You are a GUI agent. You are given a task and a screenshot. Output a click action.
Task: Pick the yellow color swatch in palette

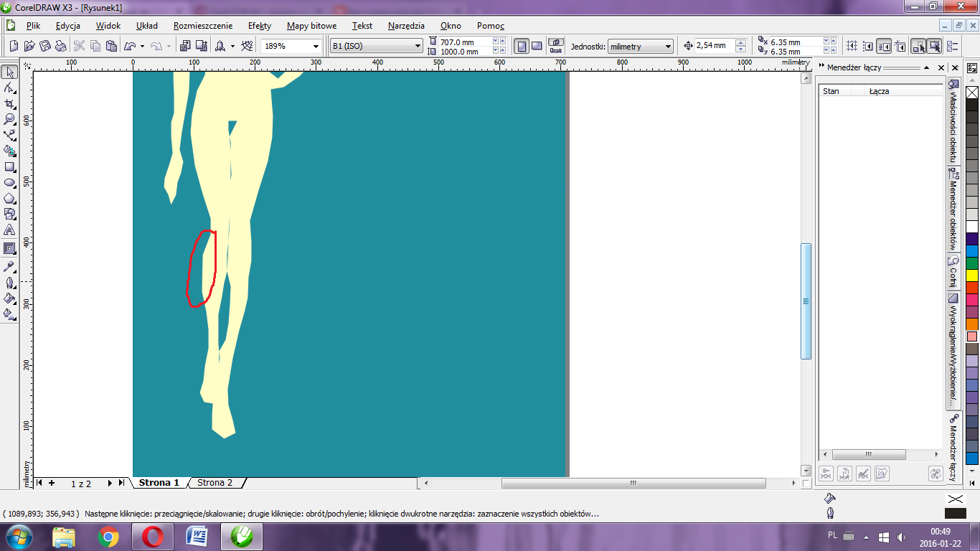pos(972,275)
